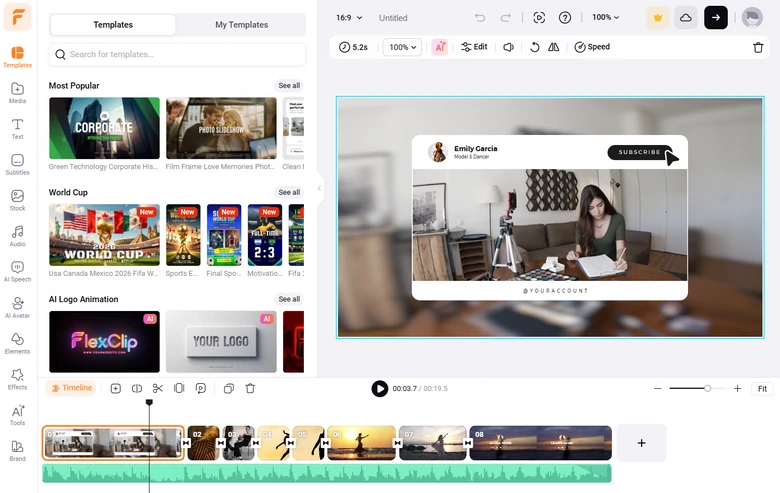Add a scene with the timeline plus icon

115,389
